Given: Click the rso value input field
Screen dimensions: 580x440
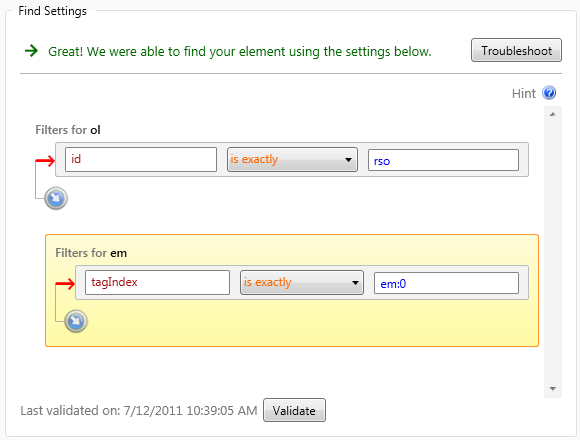Looking at the screenshot, I should (443, 160).
